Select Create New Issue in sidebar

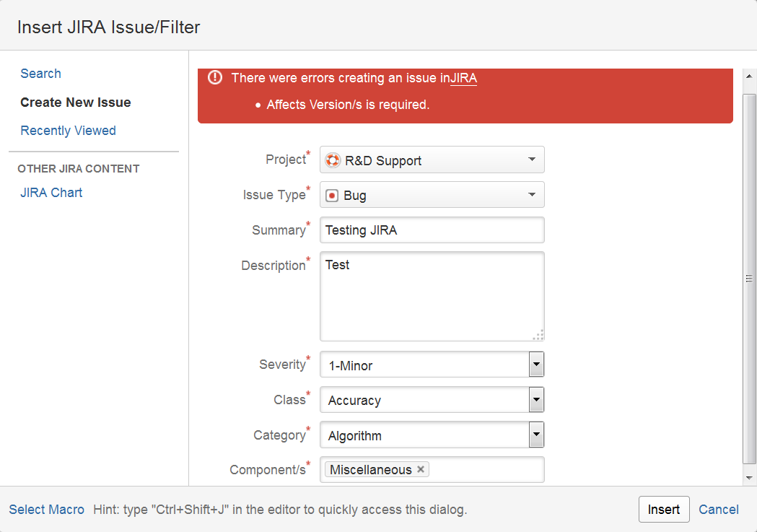pyautogui.click(x=75, y=103)
